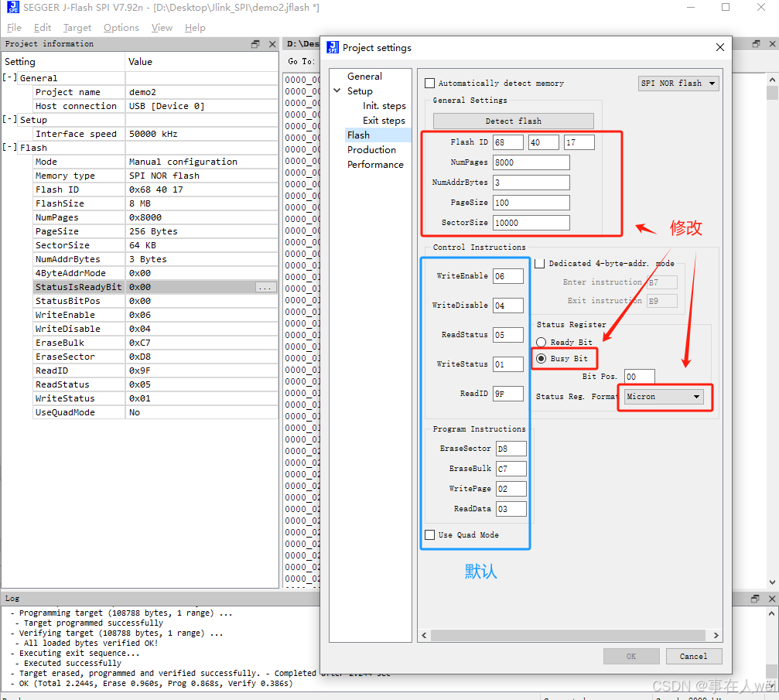Click the Cancel button in Project settings

[x=694, y=656]
